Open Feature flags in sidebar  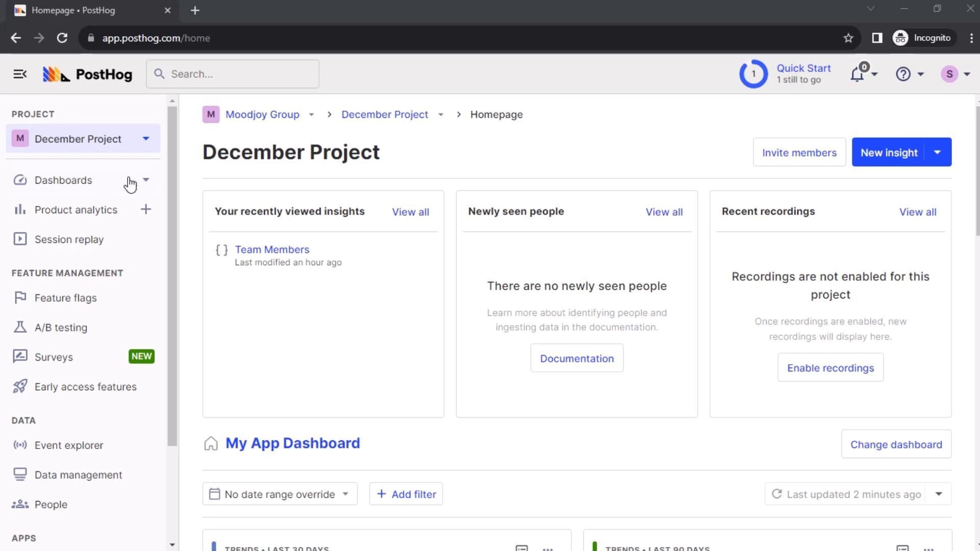(x=65, y=298)
